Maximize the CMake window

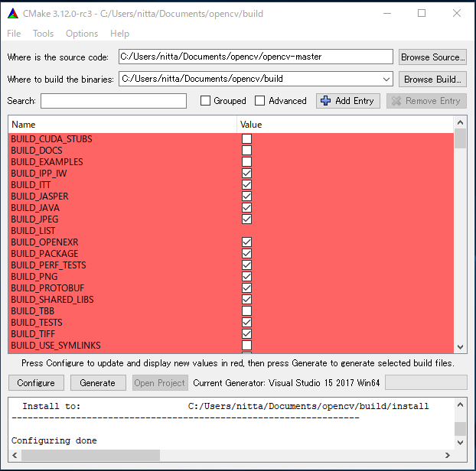pos(422,13)
